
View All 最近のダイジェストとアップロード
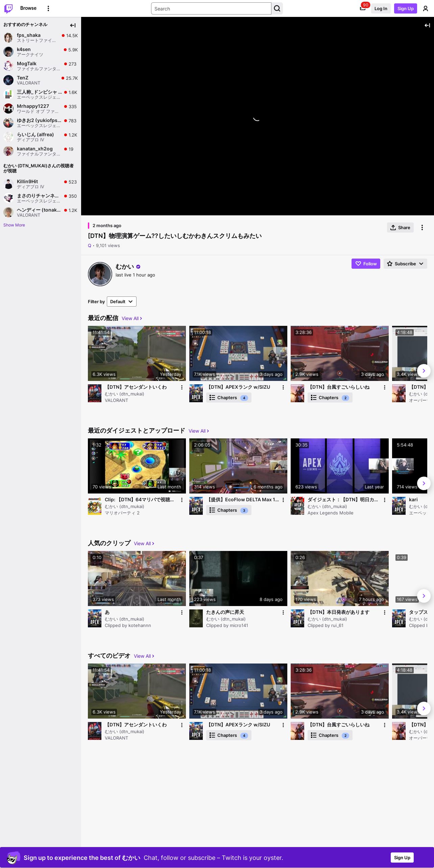199,431
